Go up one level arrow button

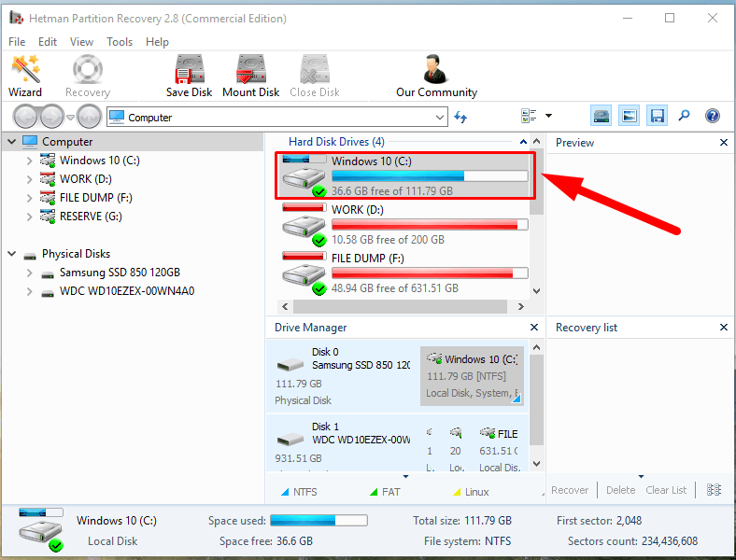pos(89,117)
